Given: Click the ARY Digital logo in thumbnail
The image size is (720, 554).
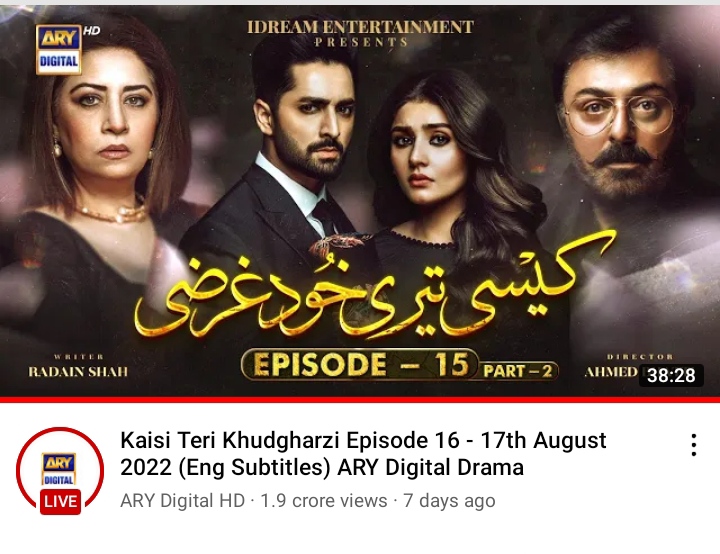Looking at the screenshot, I should 59,50.
